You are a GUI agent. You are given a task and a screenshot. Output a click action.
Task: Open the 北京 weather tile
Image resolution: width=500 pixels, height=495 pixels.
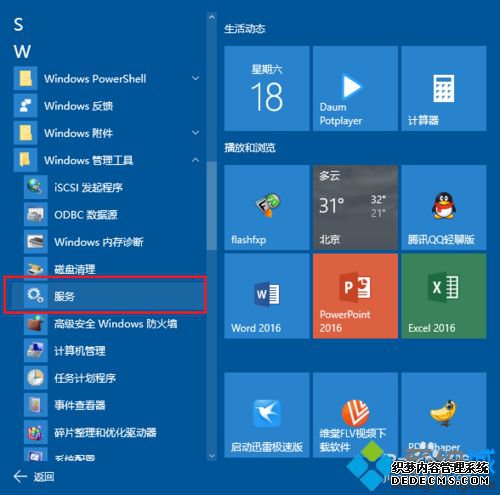point(355,207)
